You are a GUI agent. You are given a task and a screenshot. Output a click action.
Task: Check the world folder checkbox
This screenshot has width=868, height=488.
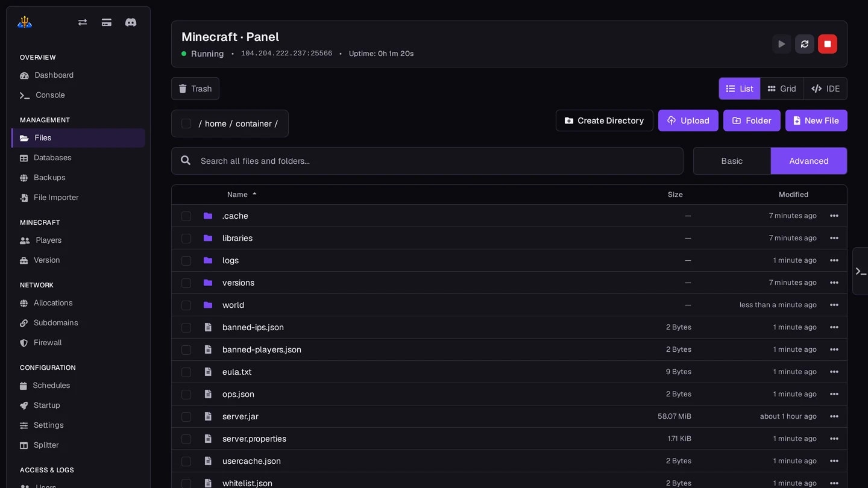click(x=186, y=305)
